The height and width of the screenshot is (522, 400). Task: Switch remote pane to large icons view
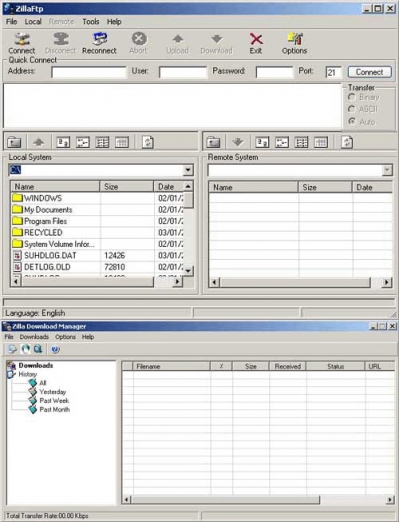(262, 143)
